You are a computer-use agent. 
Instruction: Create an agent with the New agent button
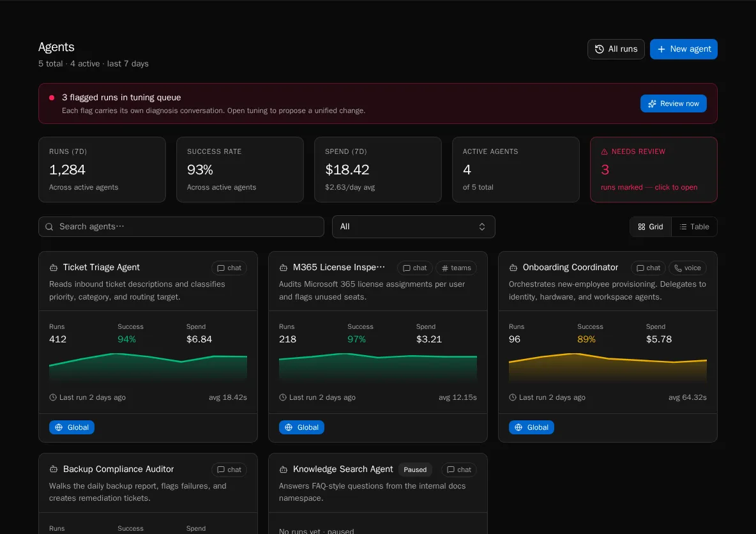coord(683,49)
